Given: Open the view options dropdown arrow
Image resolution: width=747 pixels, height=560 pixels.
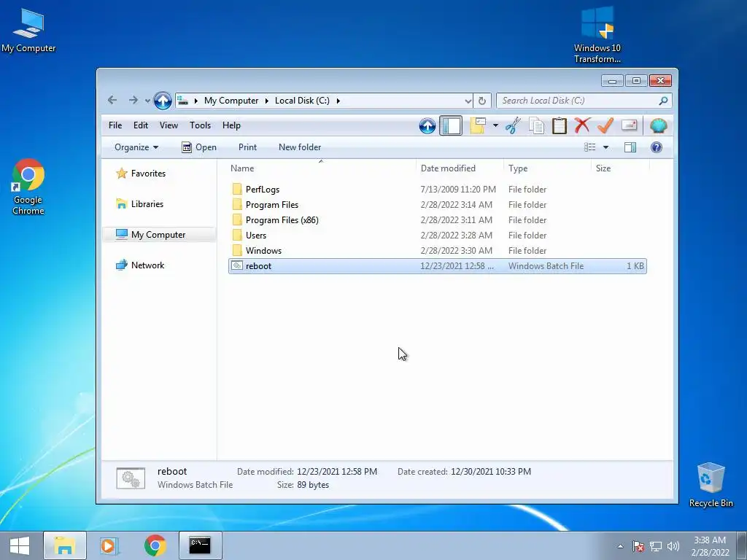Looking at the screenshot, I should click(x=605, y=147).
